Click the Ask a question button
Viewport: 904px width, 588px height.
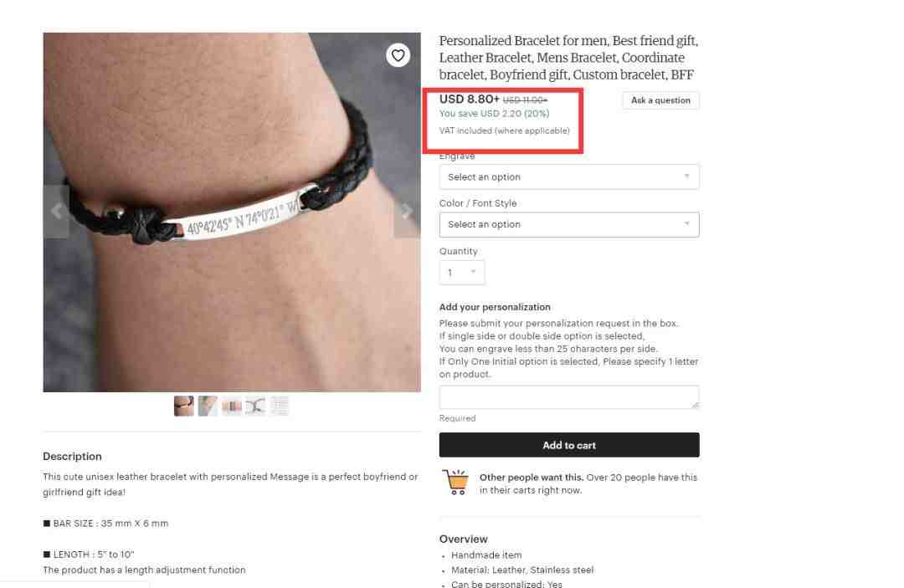point(660,100)
